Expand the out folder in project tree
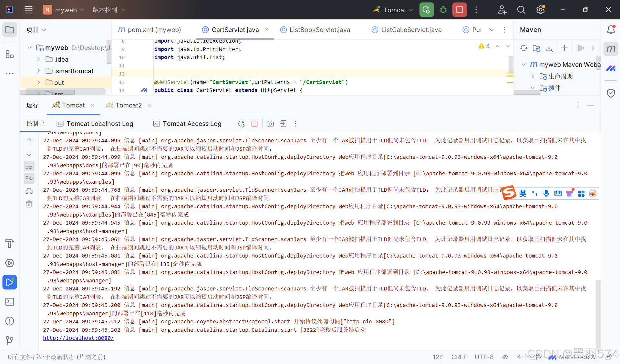The image size is (620, 364). tap(39, 83)
